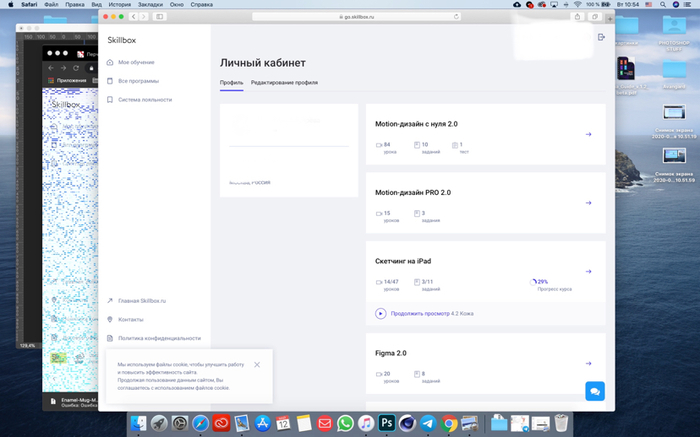Open Главная Skillbox.ru link
700x437 pixels.
(x=142, y=301)
